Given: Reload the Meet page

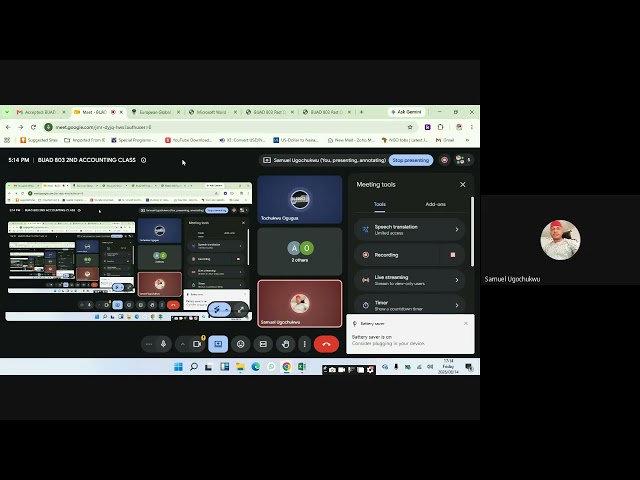Looking at the screenshot, I should coord(33,127).
